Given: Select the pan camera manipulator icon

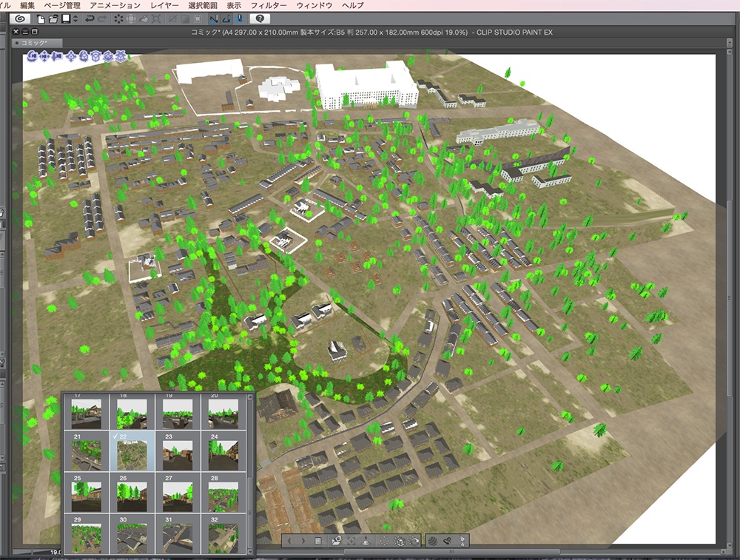Looking at the screenshot, I should coord(44,56).
